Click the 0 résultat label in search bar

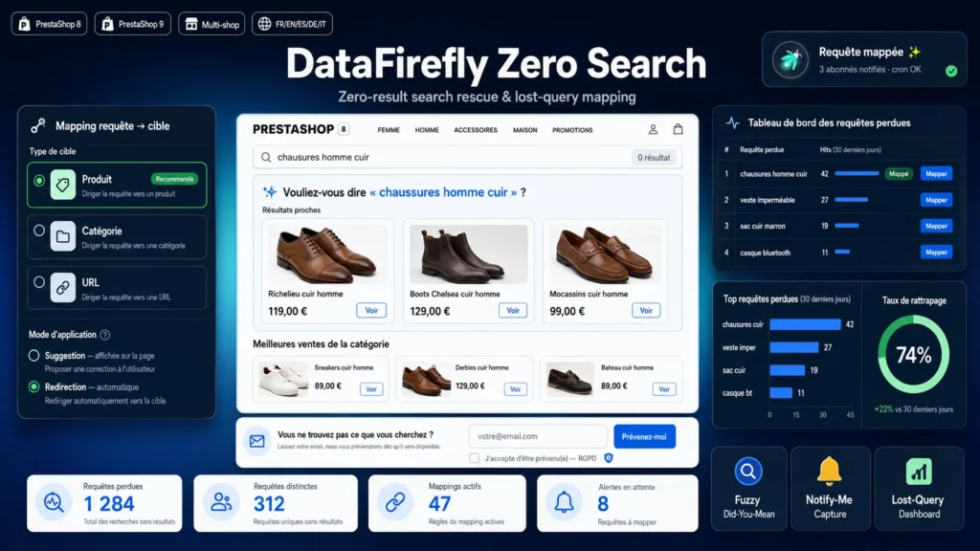point(654,158)
